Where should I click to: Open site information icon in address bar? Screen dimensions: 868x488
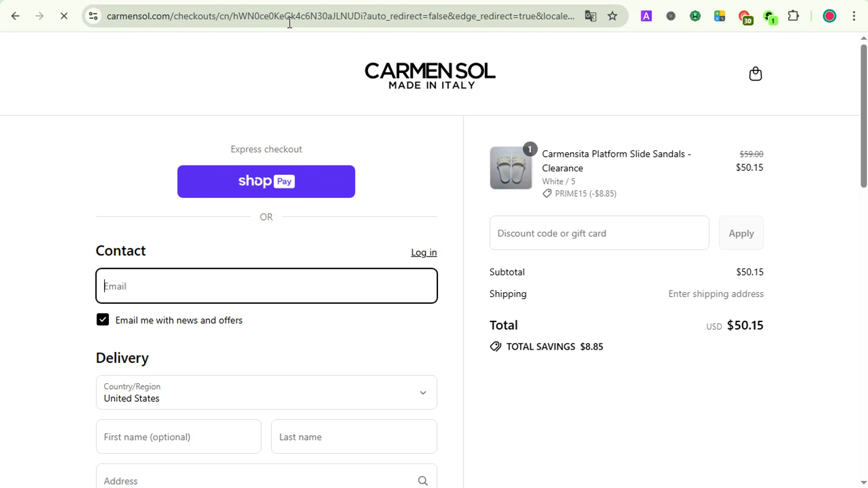point(93,16)
